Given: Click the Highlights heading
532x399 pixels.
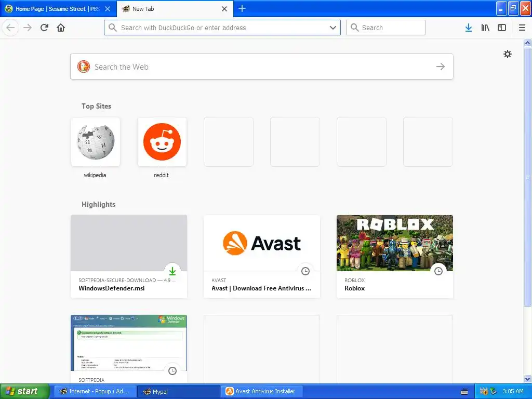Looking at the screenshot, I should pos(98,204).
